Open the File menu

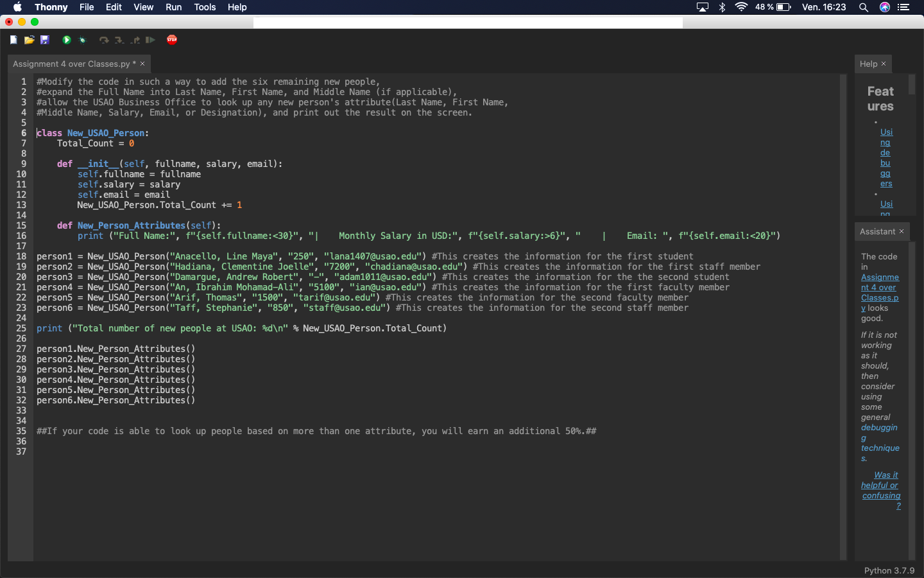click(87, 7)
